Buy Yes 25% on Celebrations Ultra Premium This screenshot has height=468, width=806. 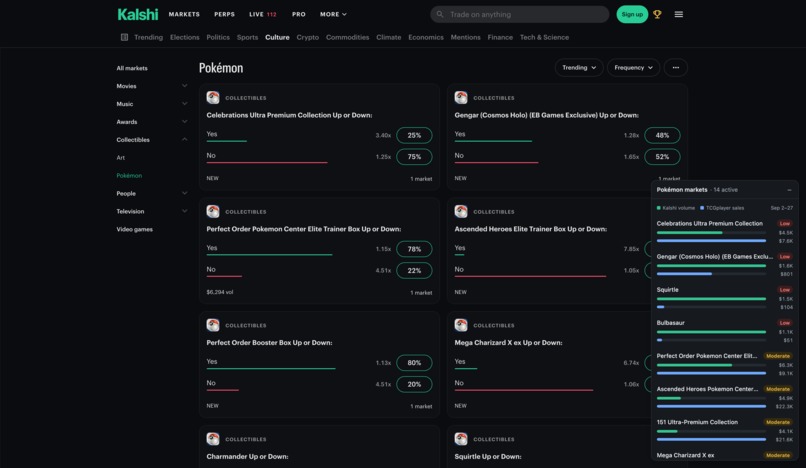coord(414,135)
